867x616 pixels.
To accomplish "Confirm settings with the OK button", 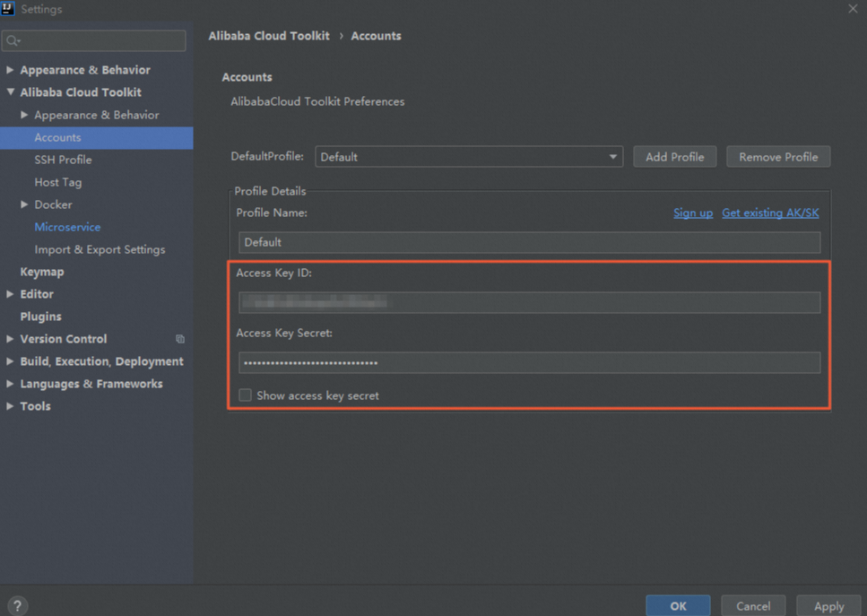I will click(678, 605).
